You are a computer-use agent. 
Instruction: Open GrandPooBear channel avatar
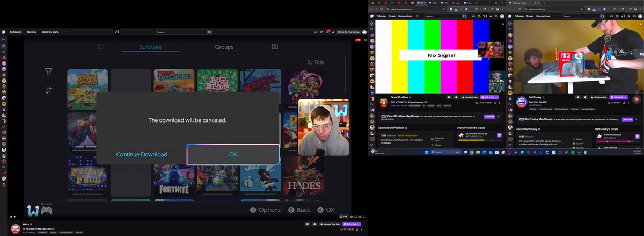(384, 102)
